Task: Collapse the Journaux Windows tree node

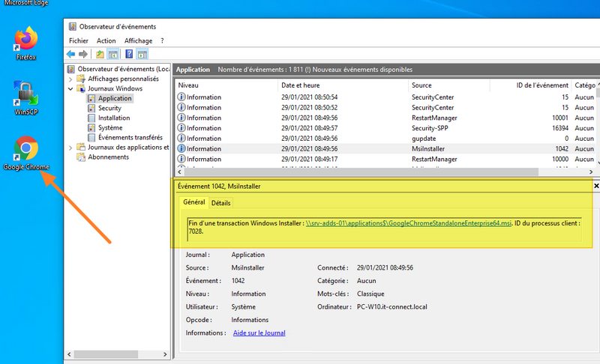Action: click(70, 88)
